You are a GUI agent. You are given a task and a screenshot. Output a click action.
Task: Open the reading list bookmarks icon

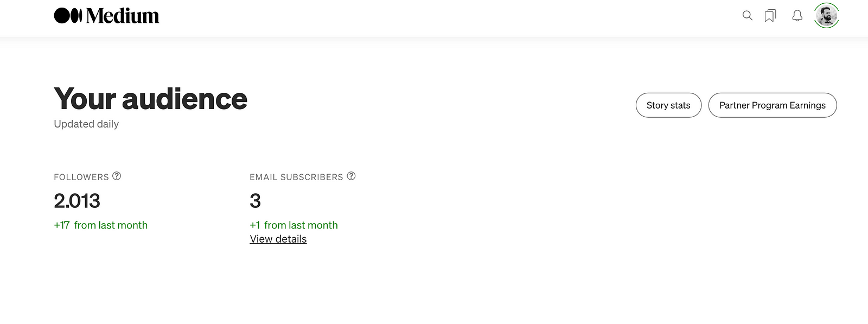tap(770, 16)
